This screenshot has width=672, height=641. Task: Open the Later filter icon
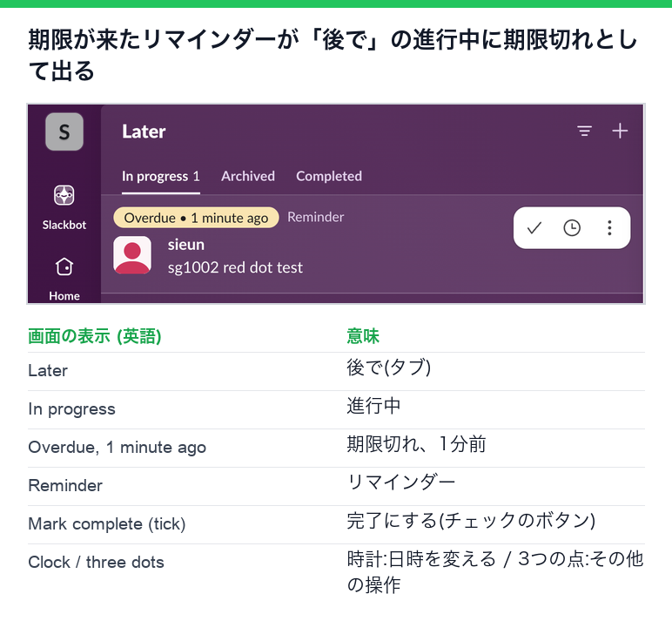point(584,131)
